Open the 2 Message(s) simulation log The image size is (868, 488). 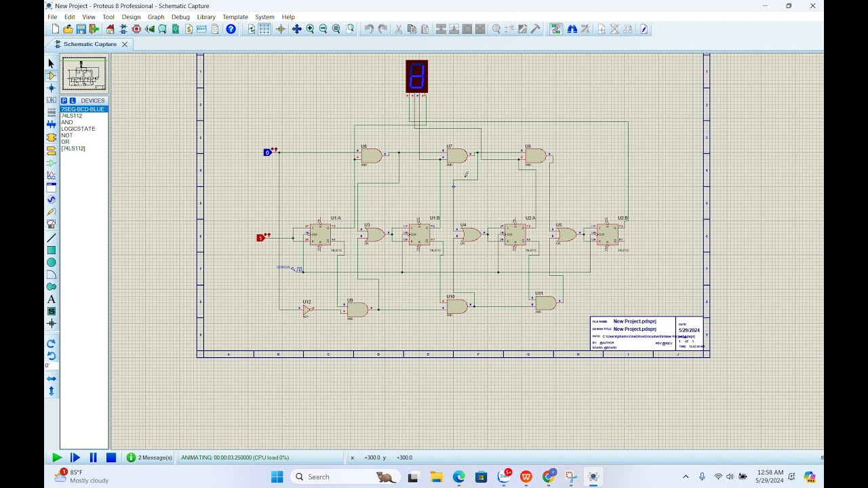150,457
